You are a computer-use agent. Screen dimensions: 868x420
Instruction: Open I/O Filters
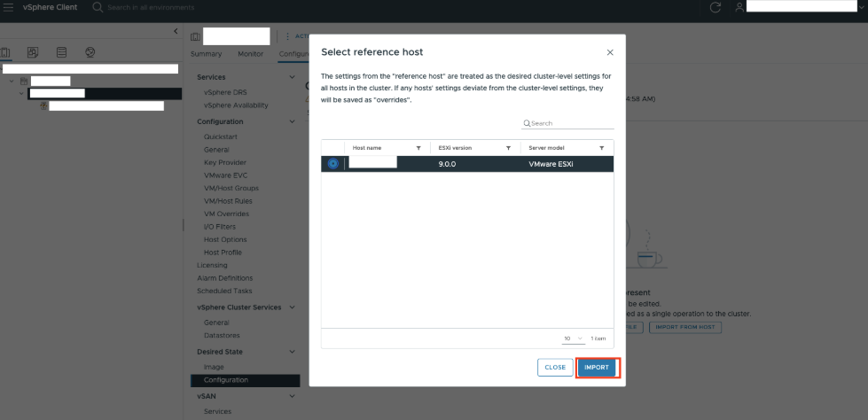219,227
